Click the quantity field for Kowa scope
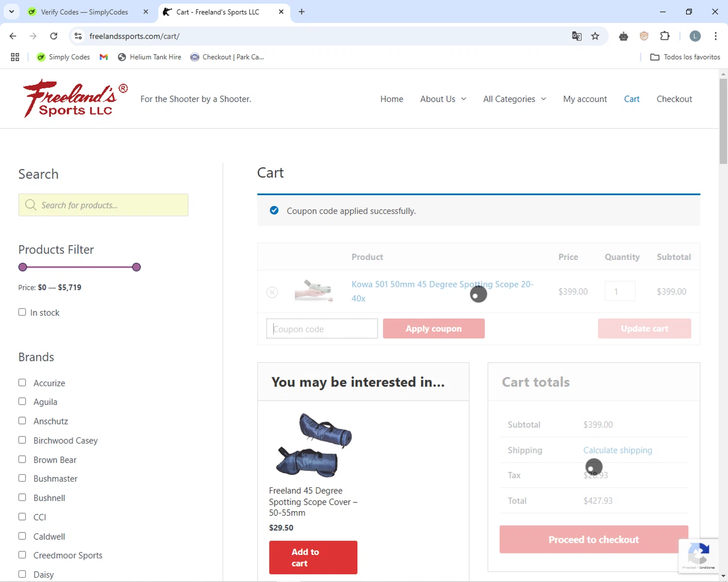Viewport: 728px width, 582px height. pyautogui.click(x=620, y=291)
